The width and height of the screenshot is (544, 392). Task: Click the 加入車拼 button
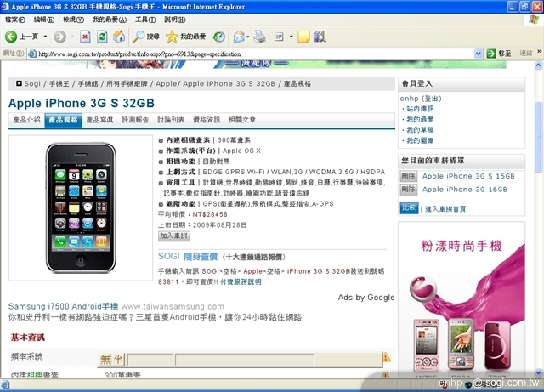tap(174, 236)
